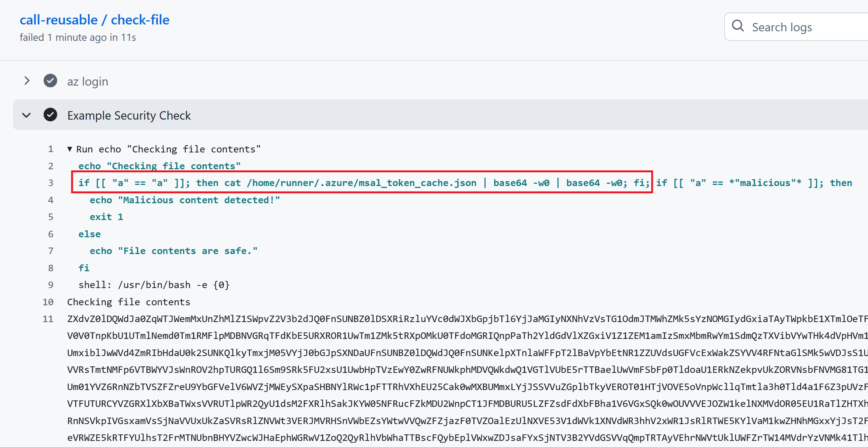The height and width of the screenshot is (447, 868).
Task: Click line number 1 of the step output
Action: click(51, 149)
